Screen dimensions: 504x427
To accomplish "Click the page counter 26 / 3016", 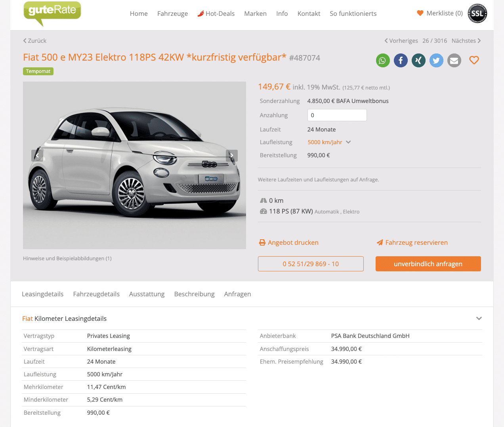I will (435, 41).
